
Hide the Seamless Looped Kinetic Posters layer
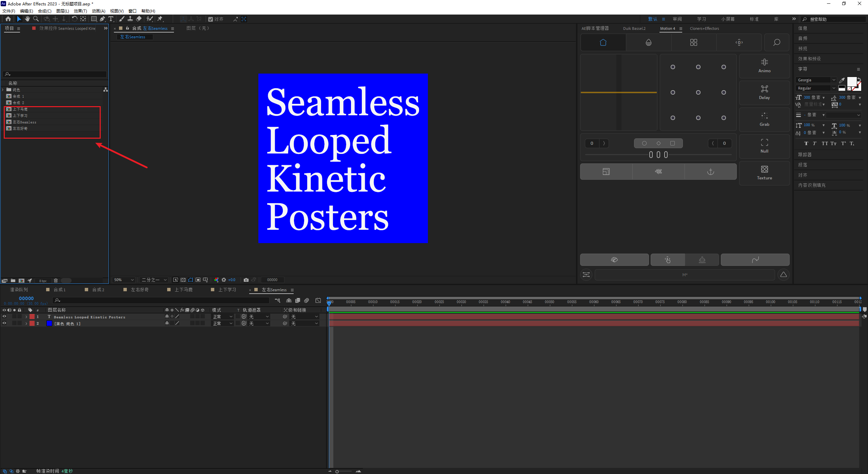(x=4, y=317)
